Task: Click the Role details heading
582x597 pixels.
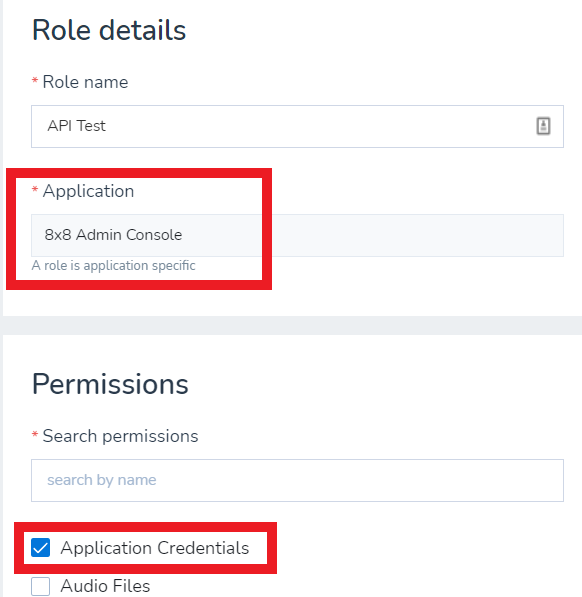Action: (x=109, y=30)
